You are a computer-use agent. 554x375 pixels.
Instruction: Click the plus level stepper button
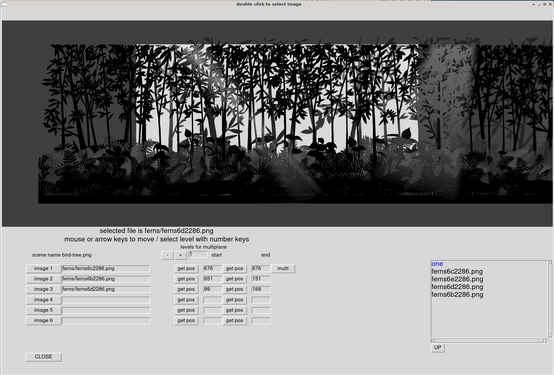coord(180,255)
